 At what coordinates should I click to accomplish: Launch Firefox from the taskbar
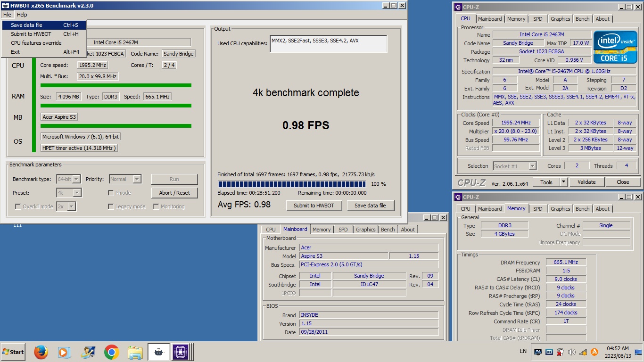[41, 352]
